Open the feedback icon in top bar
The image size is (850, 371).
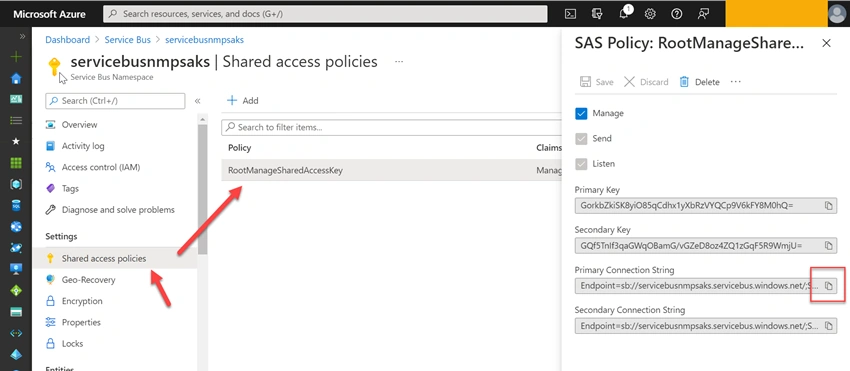point(703,14)
